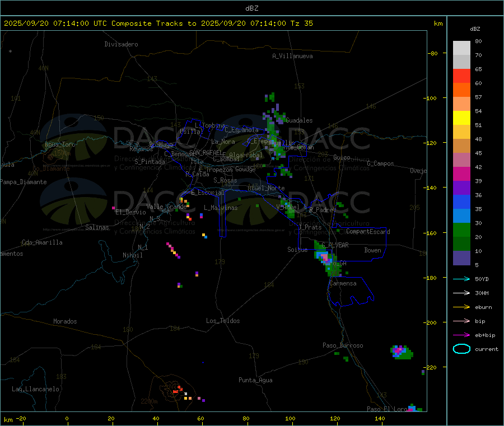Click the radar echo cell near Paso_Barroso east
The width and height of the screenshot is (504, 426).
pos(402,352)
